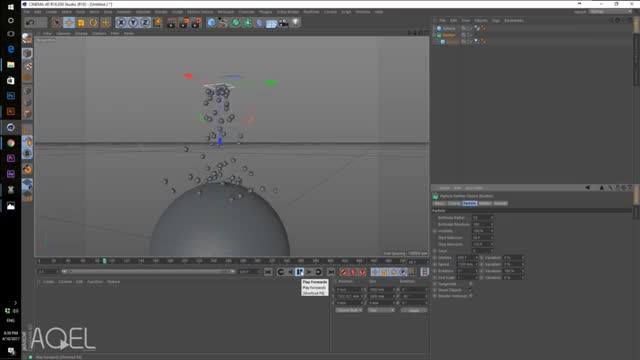Toggle the Z axis lock button

(x=145, y=22)
